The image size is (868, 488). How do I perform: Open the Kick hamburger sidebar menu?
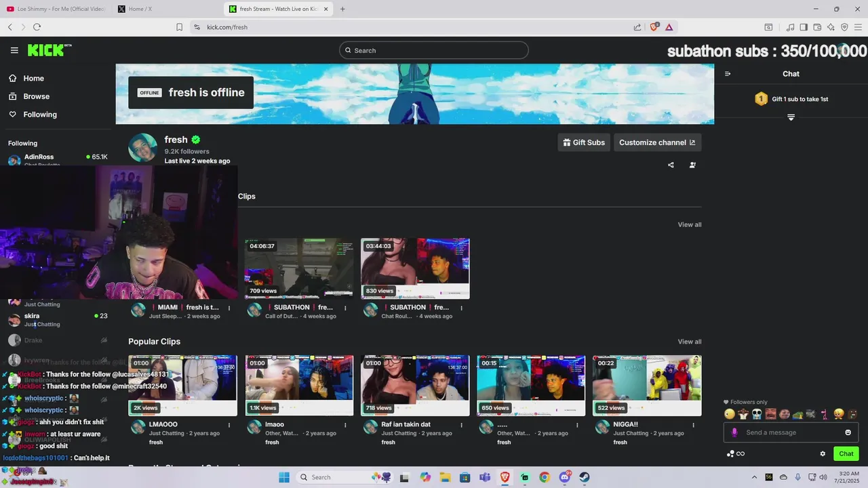pyautogui.click(x=14, y=50)
